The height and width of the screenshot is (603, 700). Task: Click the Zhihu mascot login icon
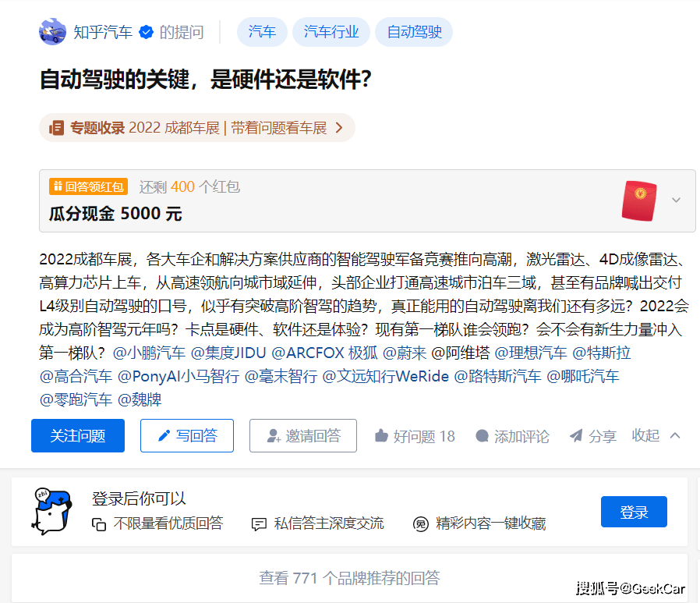52,512
